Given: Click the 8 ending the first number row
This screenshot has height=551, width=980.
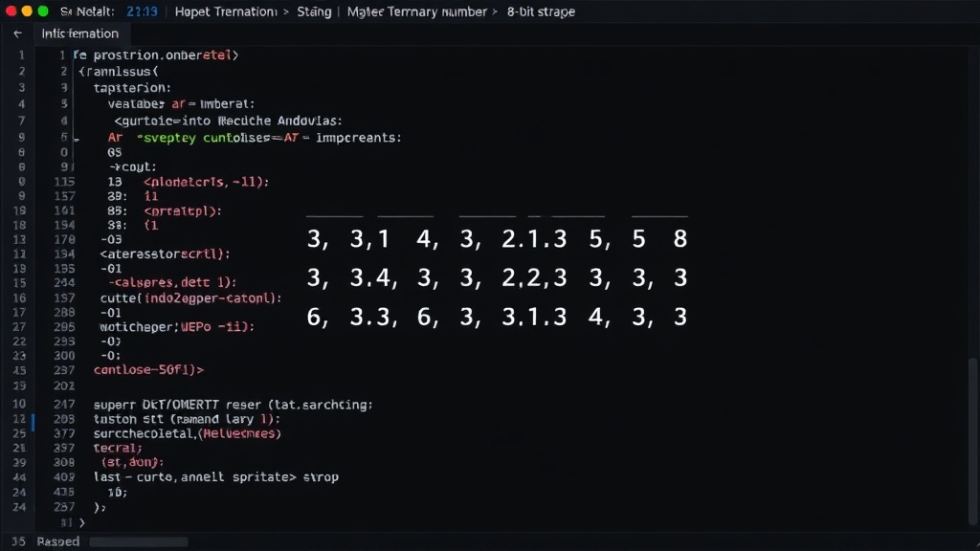Looking at the screenshot, I should (680, 239).
